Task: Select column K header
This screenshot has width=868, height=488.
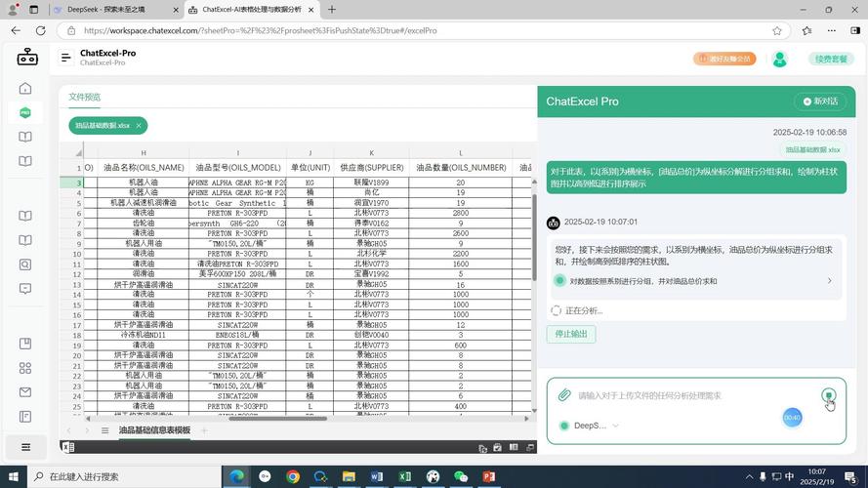Action: (x=371, y=152)
